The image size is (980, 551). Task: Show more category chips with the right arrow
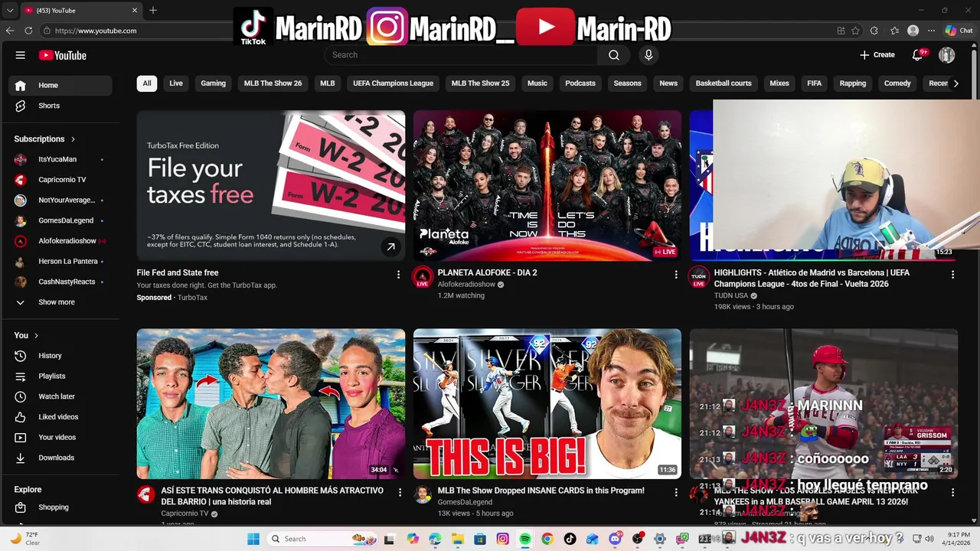pos(955,83)
